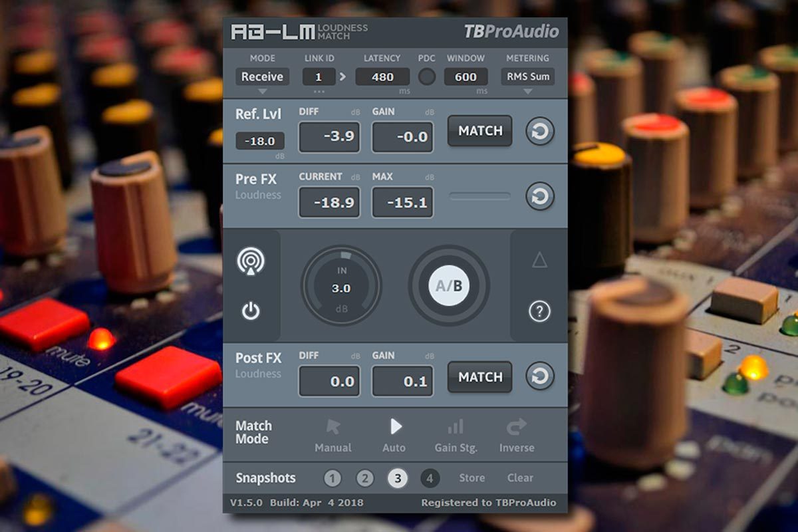Reset Pre FX loudness measurement
This screenshot has height=532, width=798.
540,196
